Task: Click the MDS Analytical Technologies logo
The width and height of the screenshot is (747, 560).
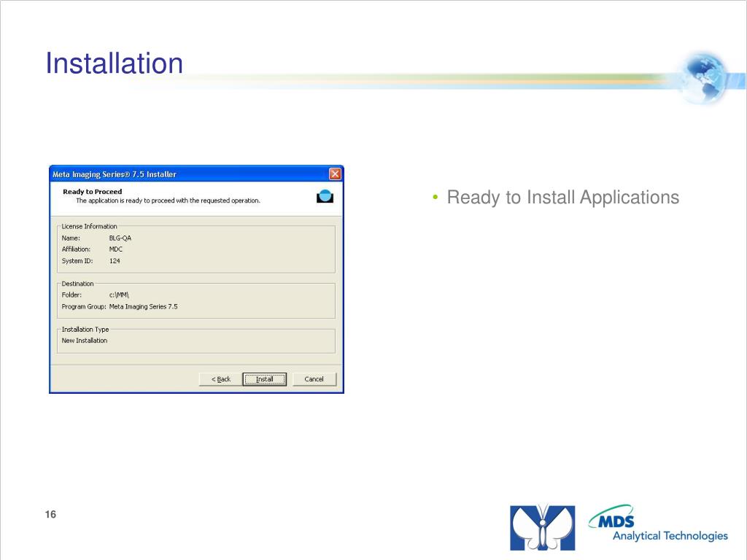Action: pyautogui.click(x=659, y=524)
